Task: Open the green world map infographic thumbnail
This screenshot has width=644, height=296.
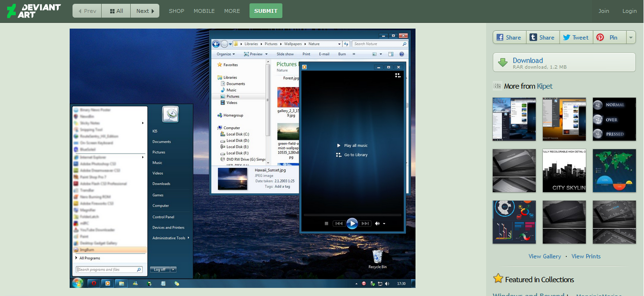Action: pos(614,171)
